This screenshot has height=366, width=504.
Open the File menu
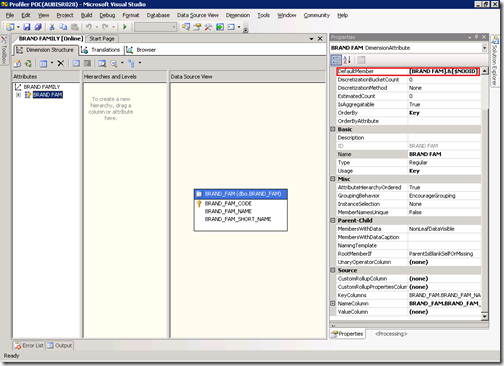tap(10, 15)
